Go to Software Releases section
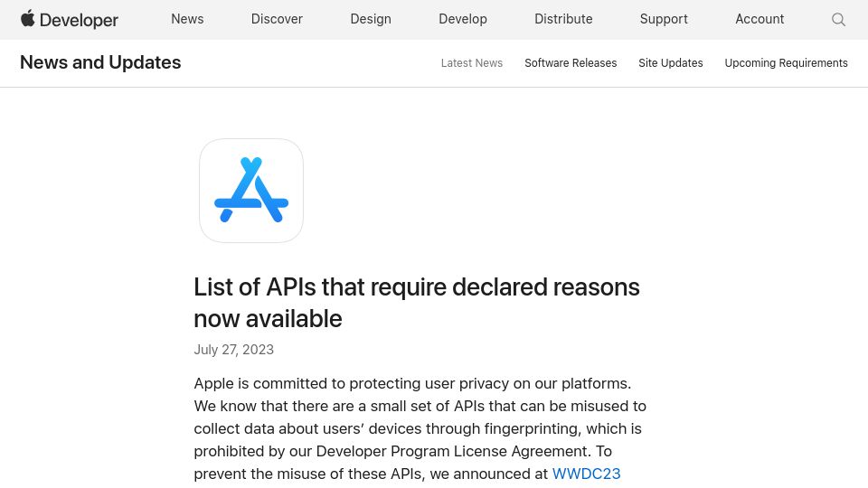 [571, 63]
